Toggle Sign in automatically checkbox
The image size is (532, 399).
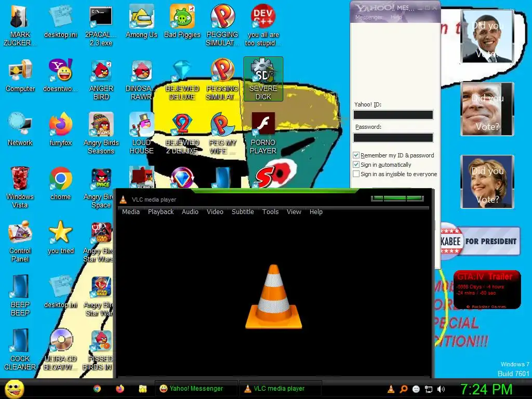[x=356, y=165]
